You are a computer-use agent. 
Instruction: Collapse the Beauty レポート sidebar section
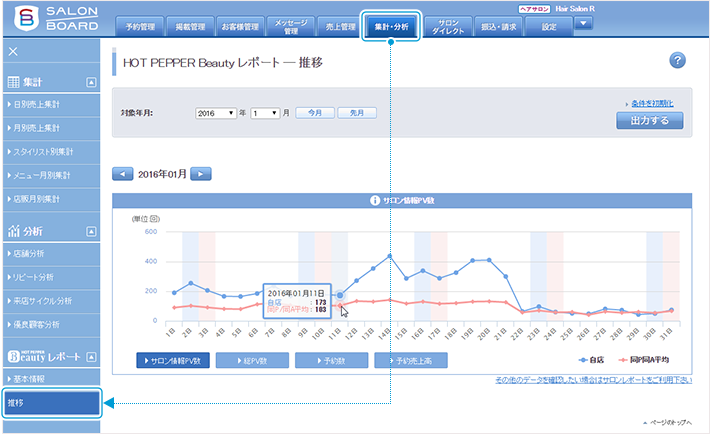(91, 356)
